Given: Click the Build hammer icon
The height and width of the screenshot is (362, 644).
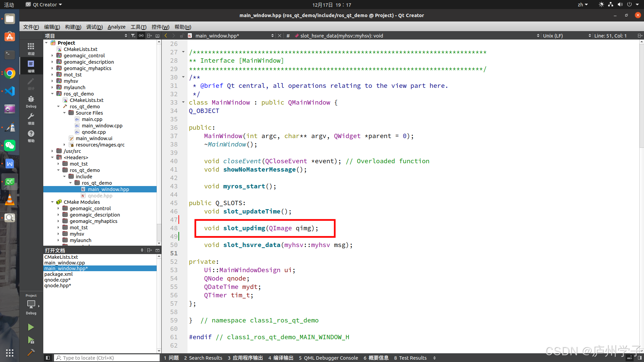Looking at the screenshot, I should (31, 352).
